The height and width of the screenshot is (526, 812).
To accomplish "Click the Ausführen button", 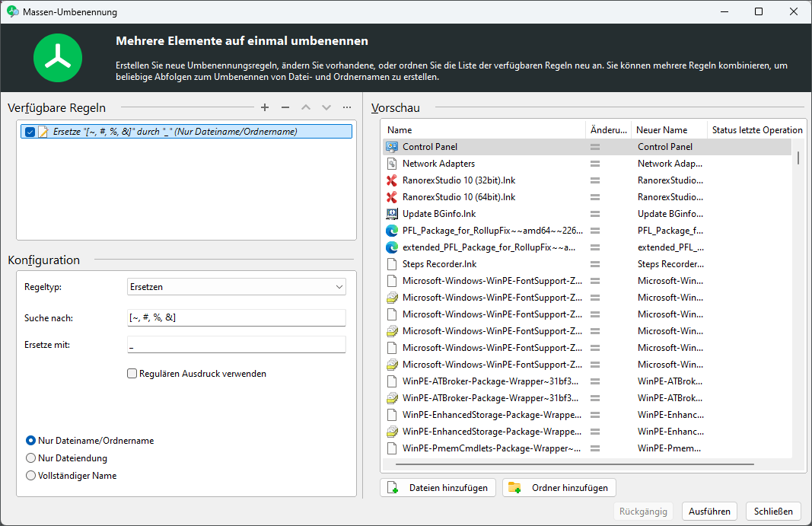I will coord(709,512).
